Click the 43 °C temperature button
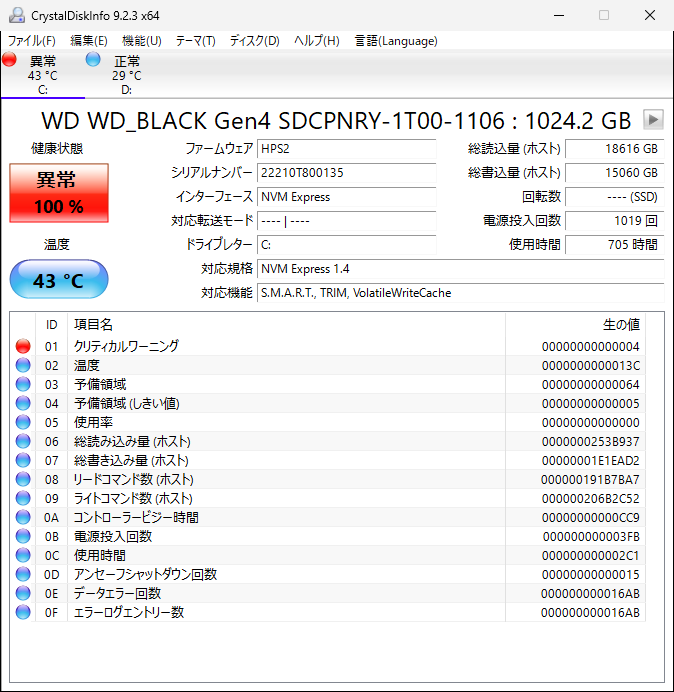674x692 pixels. [59, 279]
